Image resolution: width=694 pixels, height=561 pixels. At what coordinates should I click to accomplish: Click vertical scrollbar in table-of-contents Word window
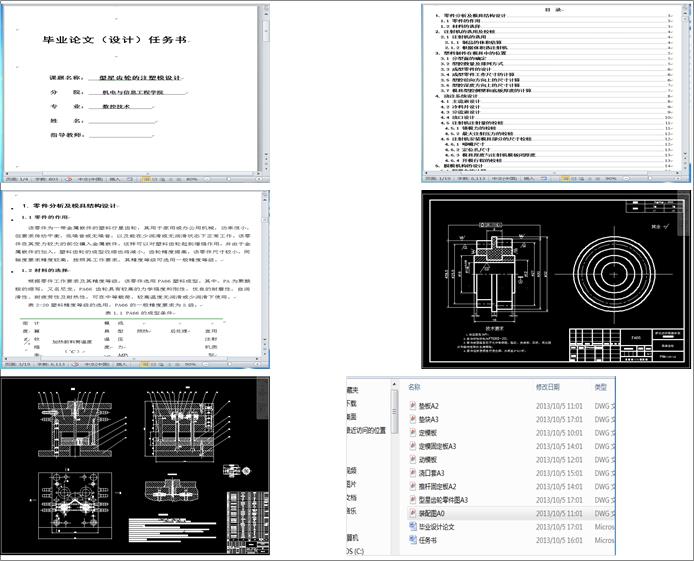click(686, 86)
